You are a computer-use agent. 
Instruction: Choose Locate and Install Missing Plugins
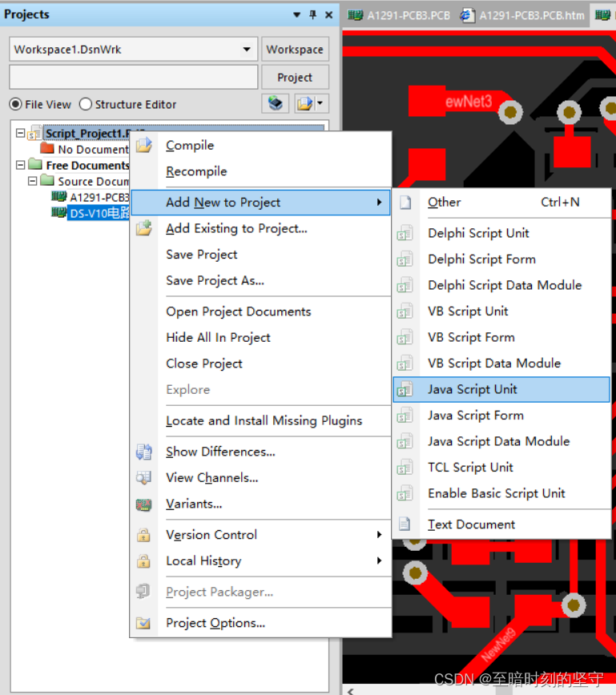pyautogui.click(x=262, y=420)
